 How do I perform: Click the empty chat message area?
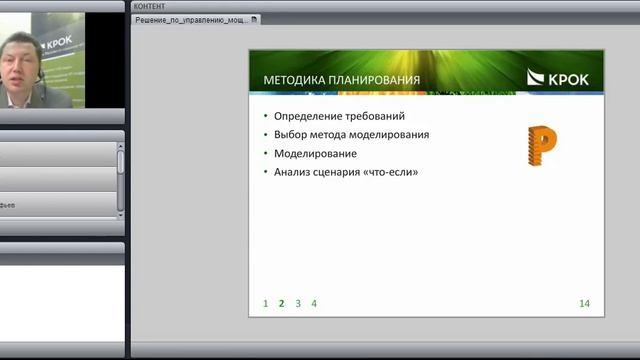coord(62,303)
